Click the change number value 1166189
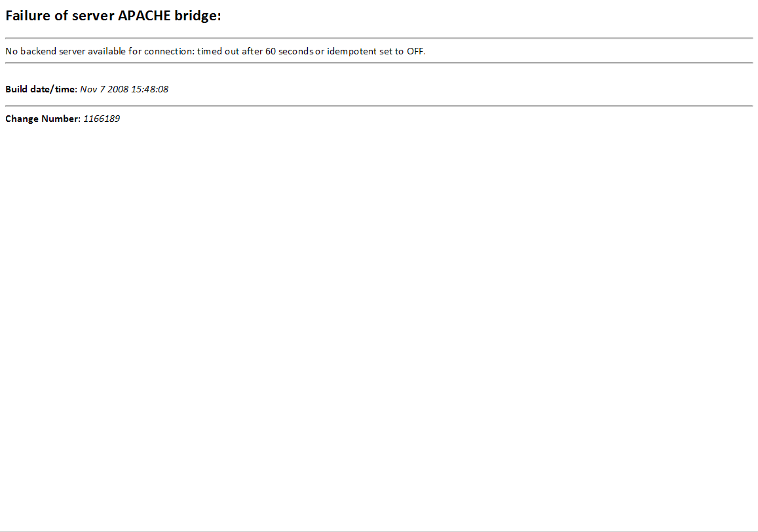This screenshot has height=532, width=758. click(102, 119)
